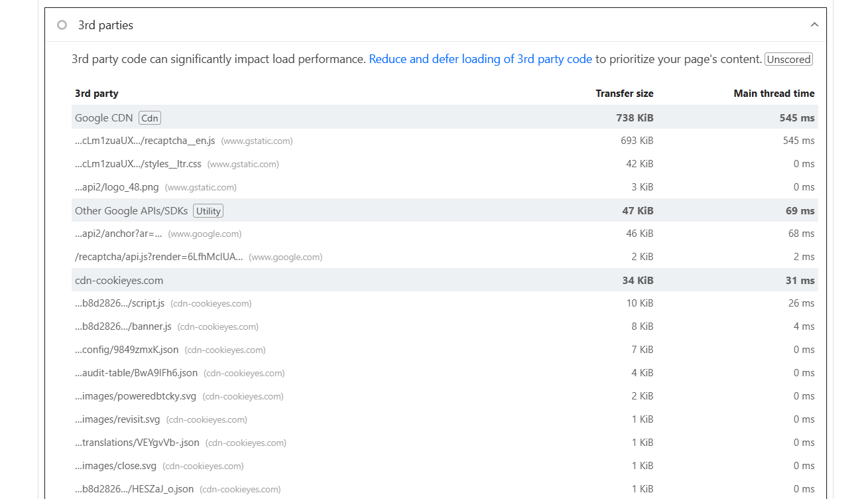Click the Unscored badge

pos(788,59)
